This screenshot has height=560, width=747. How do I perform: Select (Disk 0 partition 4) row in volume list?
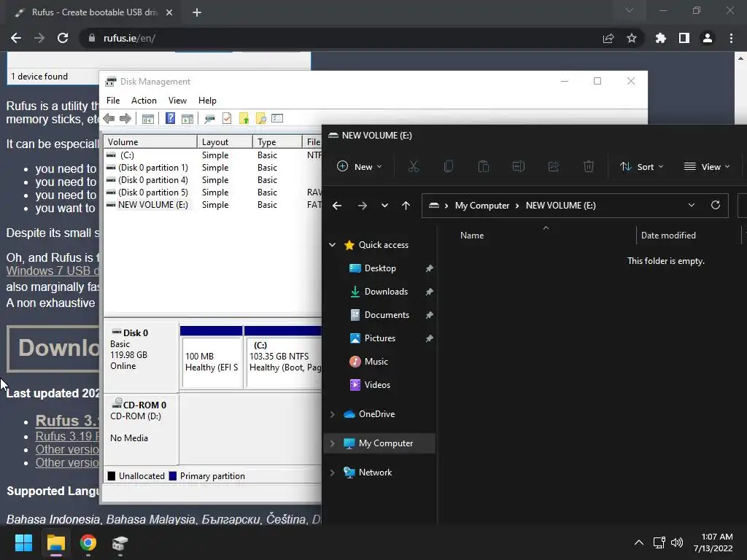coord(212,180)
